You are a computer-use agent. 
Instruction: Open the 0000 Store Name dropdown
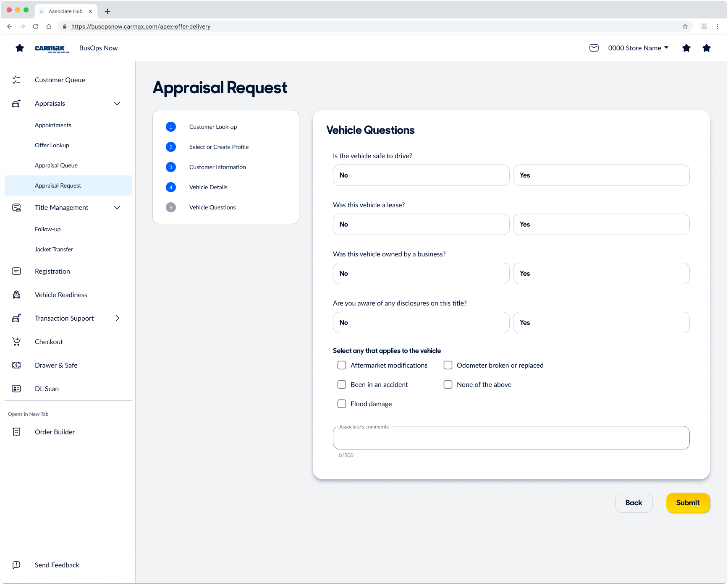tap(638, 48)
